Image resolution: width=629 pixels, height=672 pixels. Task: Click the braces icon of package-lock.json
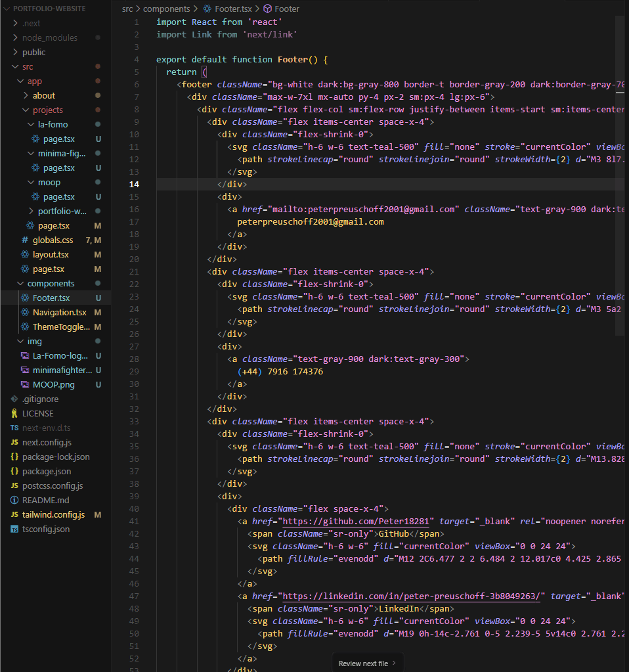(14, 457)
